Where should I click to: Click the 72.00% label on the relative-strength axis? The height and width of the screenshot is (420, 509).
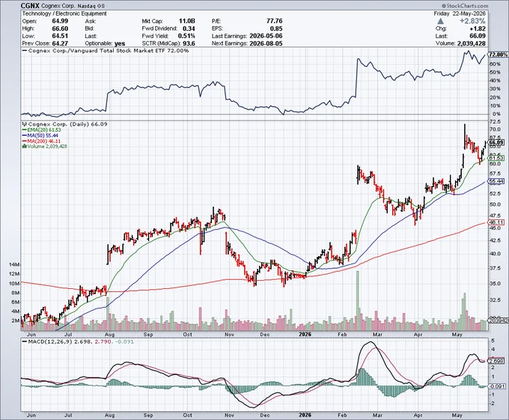coord(498,55)
